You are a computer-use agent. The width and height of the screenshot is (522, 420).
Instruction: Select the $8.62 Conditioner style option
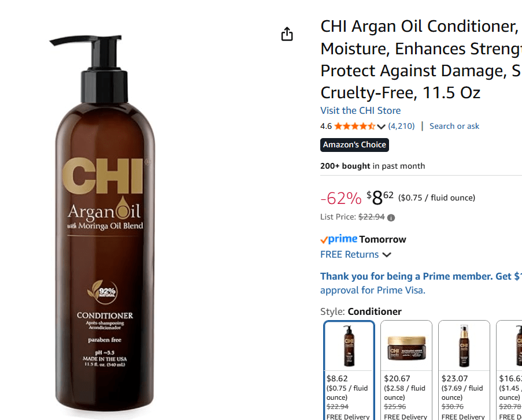click(349, 370)
